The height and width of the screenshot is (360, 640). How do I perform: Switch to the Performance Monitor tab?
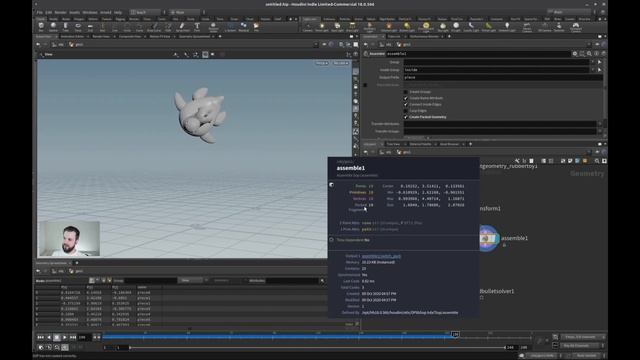pos(424,36)
